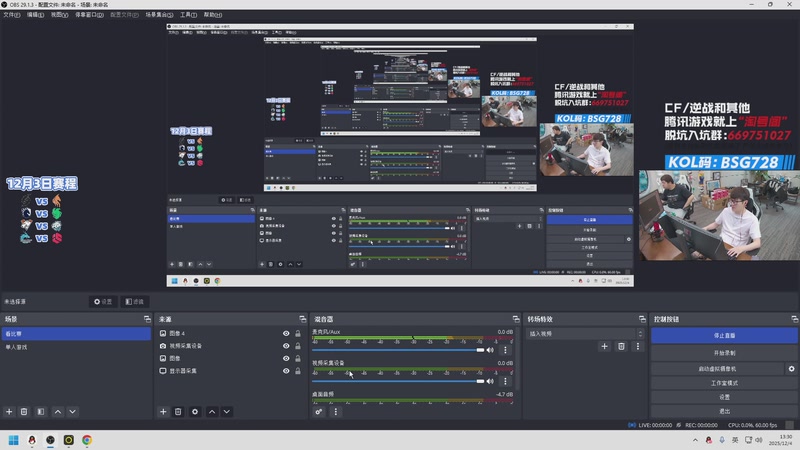The height and width of the screenshot is (450, 800).
Task: Remove the selected source with the trash icon
Action: (178, 412)
